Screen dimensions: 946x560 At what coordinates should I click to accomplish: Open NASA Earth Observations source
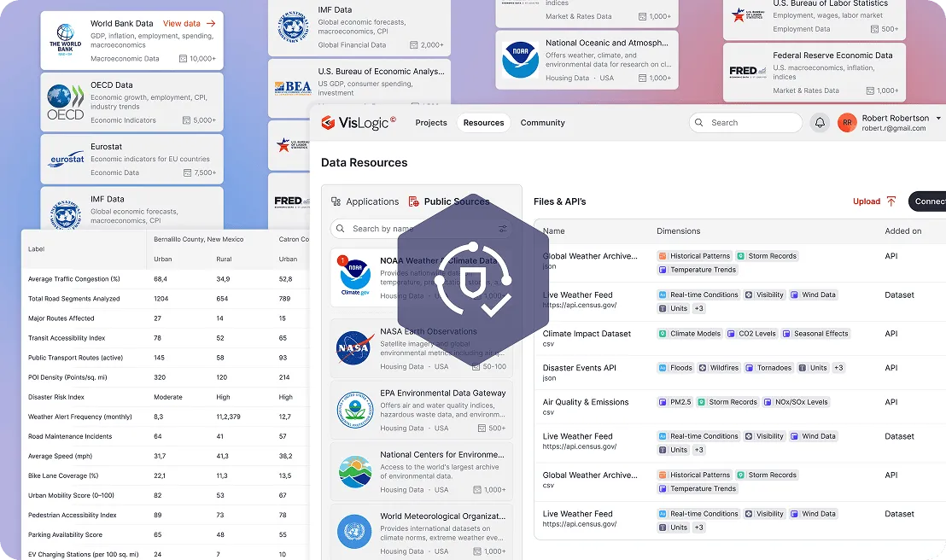click(x=421, y=348)
